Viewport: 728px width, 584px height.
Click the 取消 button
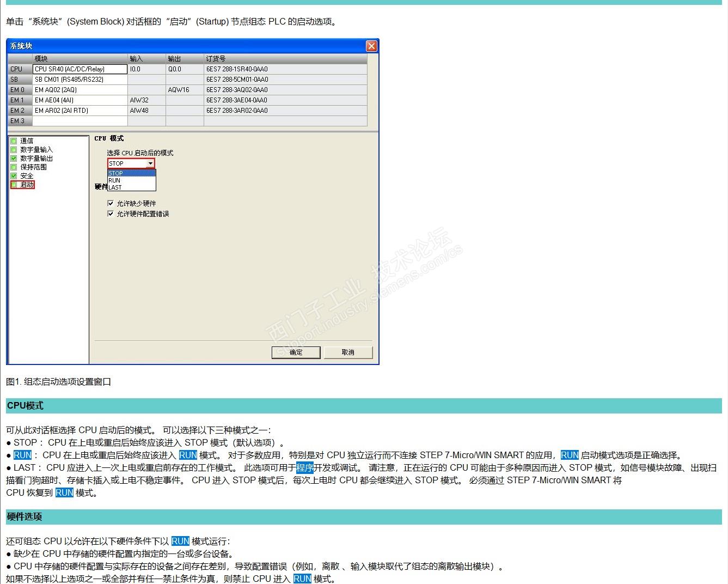pos(348,352)
